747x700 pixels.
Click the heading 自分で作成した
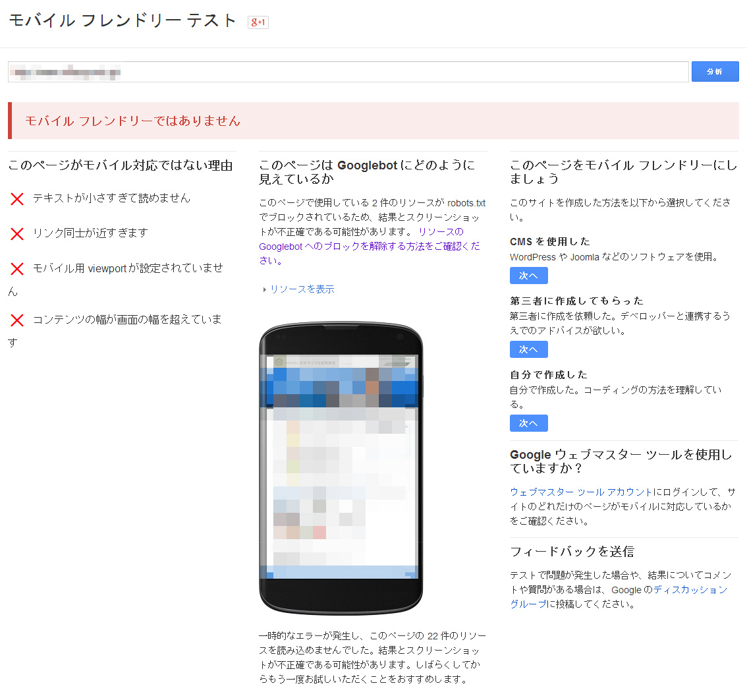click(548, 375)
